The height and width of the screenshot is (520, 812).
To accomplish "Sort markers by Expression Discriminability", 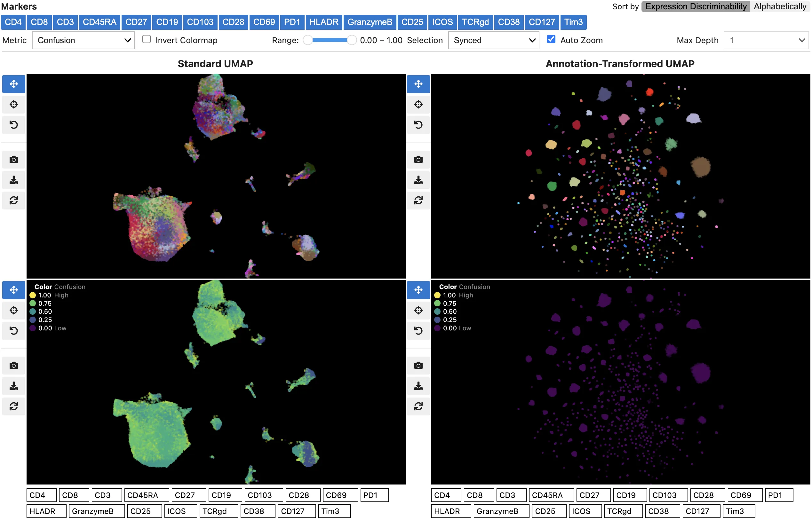I will [695, 6].
